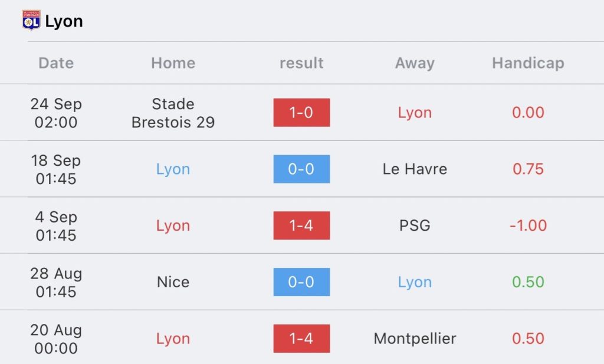Click the -1.00 handicap value

point(528,225)
